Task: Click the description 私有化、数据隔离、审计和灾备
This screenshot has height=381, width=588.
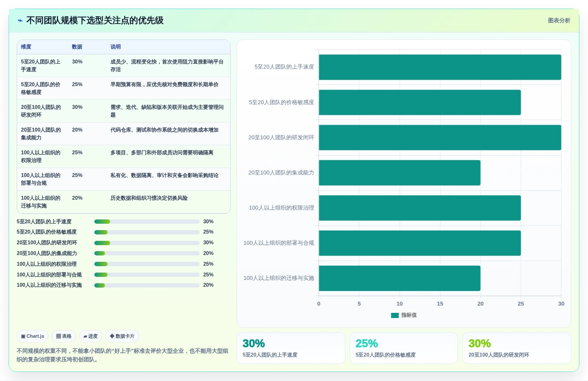Action: 165,175
